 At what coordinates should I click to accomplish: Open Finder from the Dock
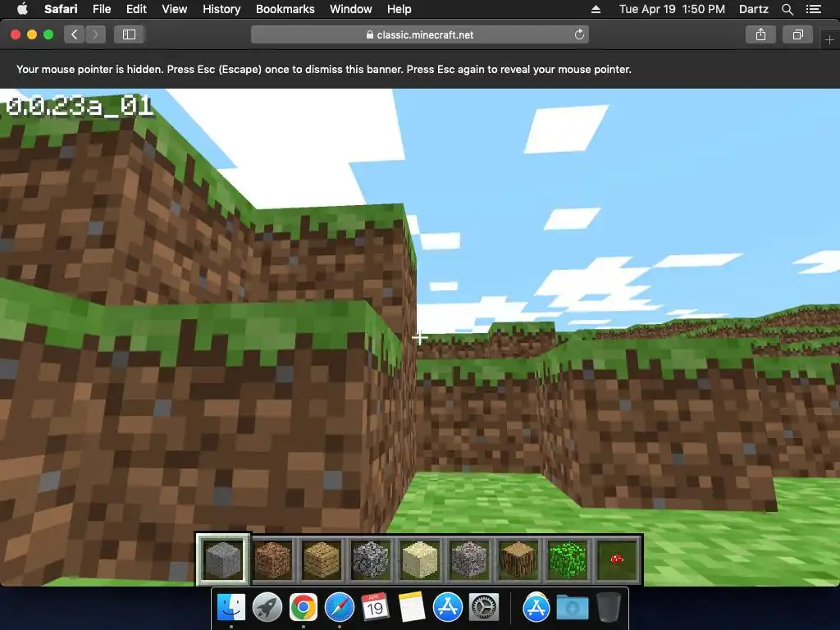[x=231, y=608]
